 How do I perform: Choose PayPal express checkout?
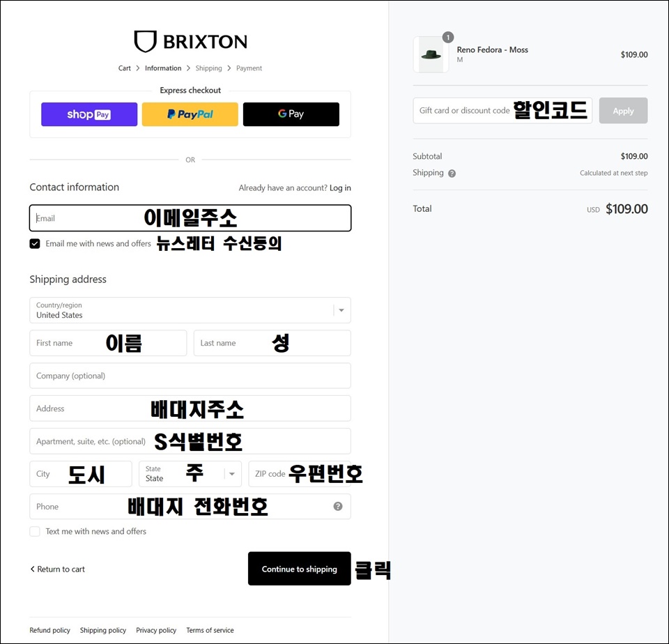[x=190, y=114]
